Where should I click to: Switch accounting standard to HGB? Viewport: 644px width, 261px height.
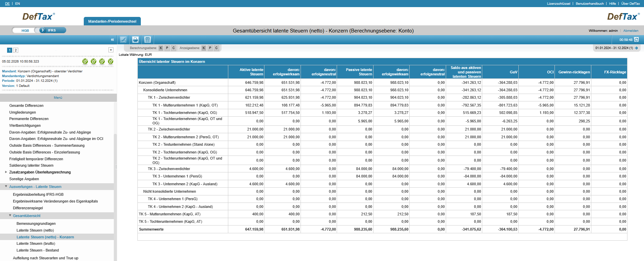[x=25, y=30]
